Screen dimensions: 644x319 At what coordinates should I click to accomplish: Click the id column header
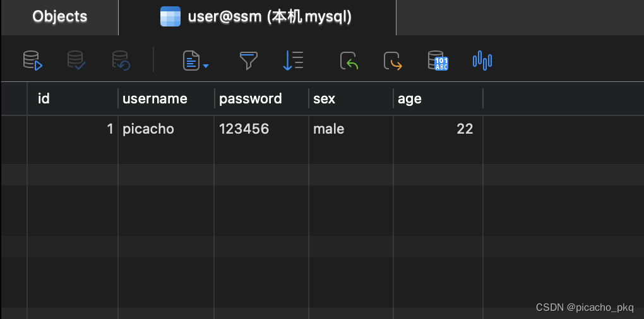pyautogui.click(x=73, y=98)
